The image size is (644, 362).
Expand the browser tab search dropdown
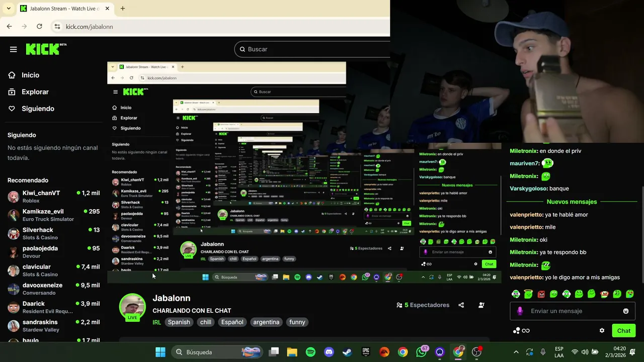pos(9,9)
